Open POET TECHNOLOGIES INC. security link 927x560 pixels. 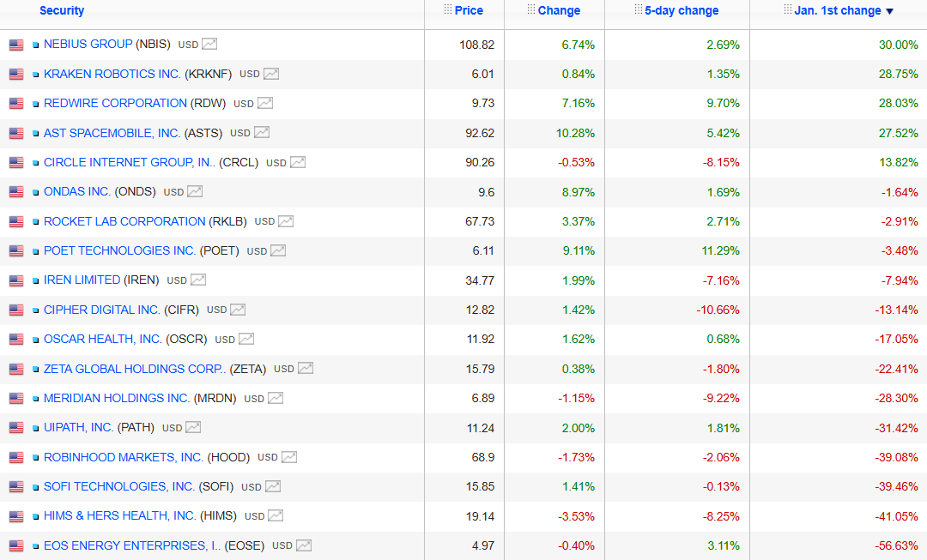119,250
